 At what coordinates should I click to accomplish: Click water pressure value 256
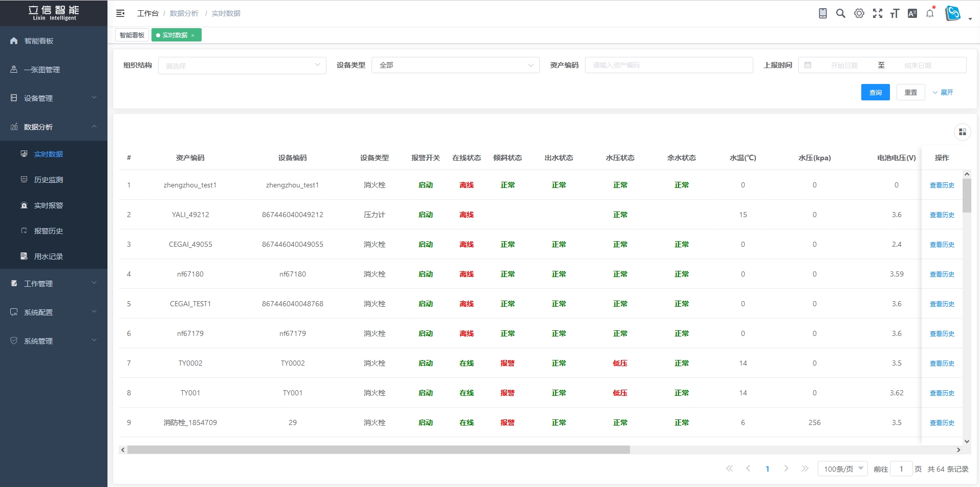[815, 423]
